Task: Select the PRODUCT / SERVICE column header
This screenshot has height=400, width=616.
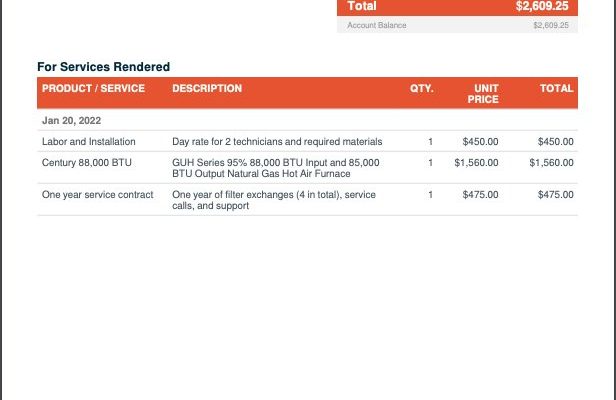Action: (x=94, y=88)
